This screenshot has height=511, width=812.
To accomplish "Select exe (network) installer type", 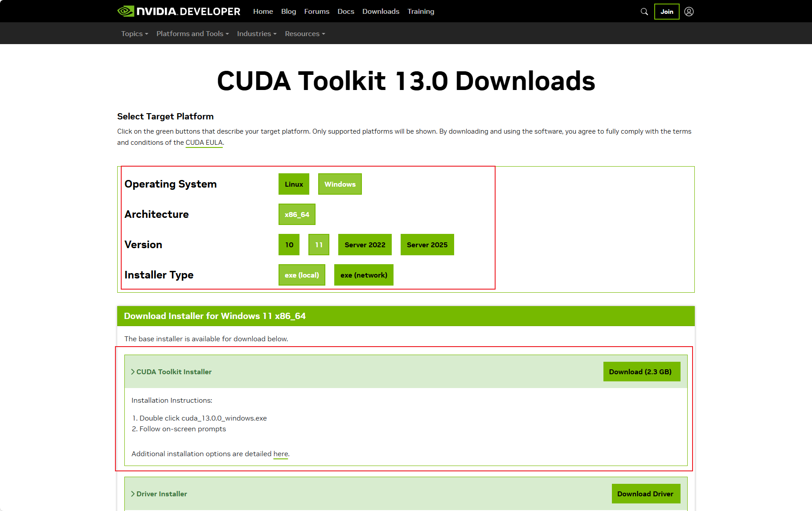I will [364, 275].
